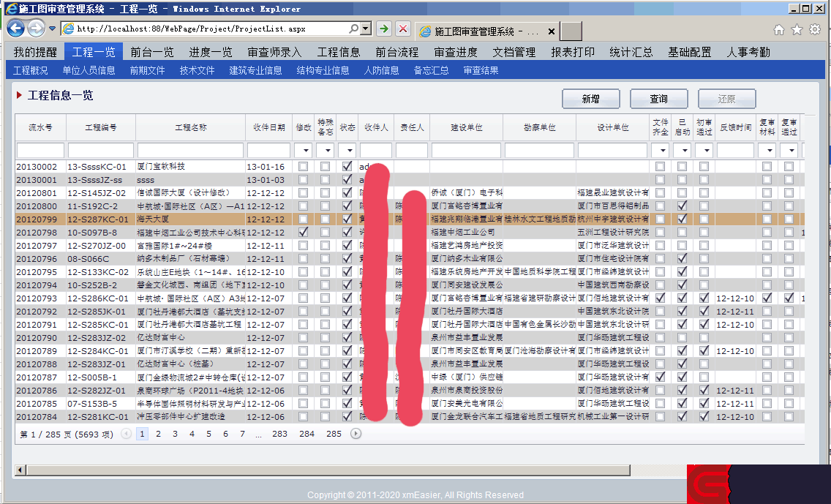Toggle 复审材料 checkbox for row 20120793
Viewport: 831px width, 504px height.
tap(767, 298)
